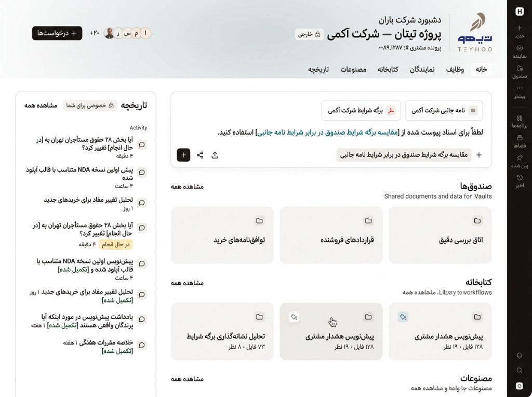The image size is (532, 397).
Task: Click the درخواست‌ها button
Action: pos(57,33)
